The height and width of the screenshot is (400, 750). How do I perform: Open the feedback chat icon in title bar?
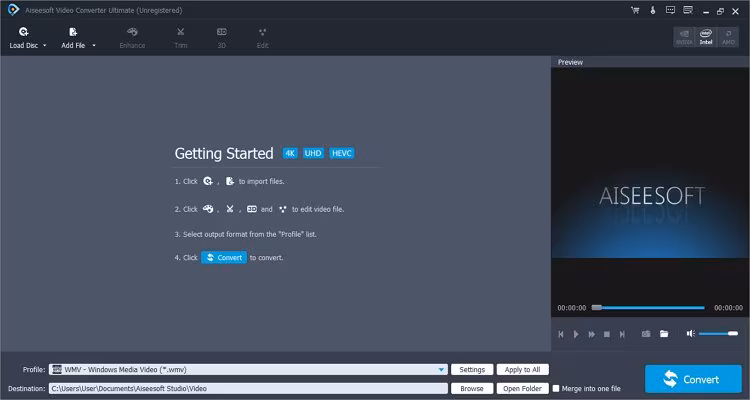click(670, 10)
